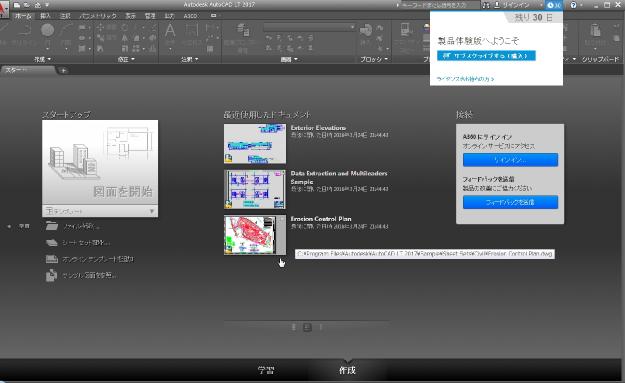Viewport: 625px width, 383px height.
Task: Open the ribbon minimize options button
Action: tap(214, 16)
